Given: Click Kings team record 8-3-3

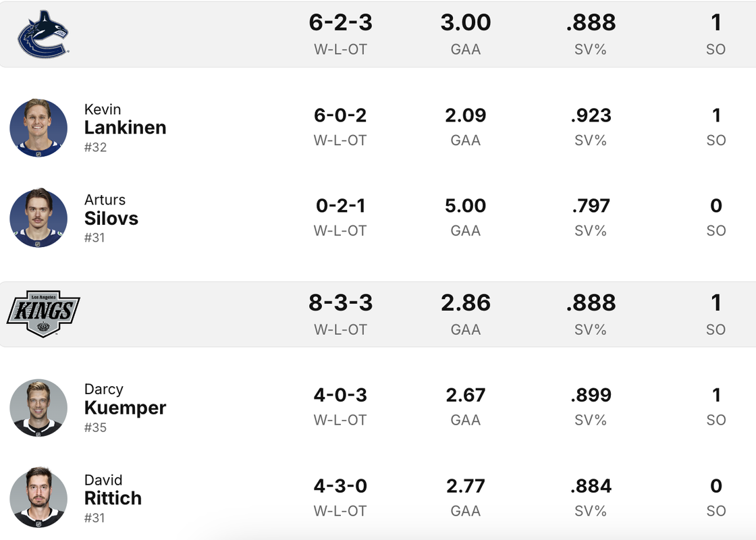Looking at the screenshot, I should pyautogui.click(x=340, y=303).
